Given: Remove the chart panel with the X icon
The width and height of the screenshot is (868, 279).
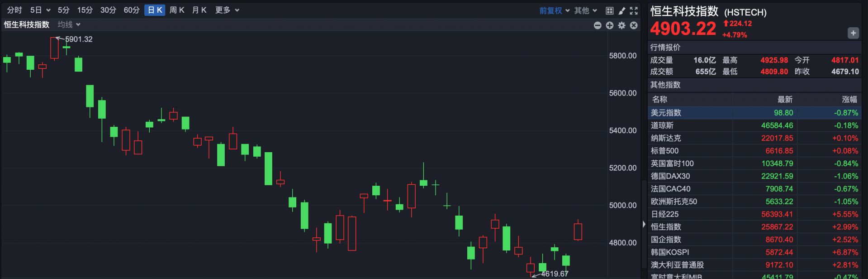Looking at the screenshot, I should pyautogui.click(x=634, y=25).
